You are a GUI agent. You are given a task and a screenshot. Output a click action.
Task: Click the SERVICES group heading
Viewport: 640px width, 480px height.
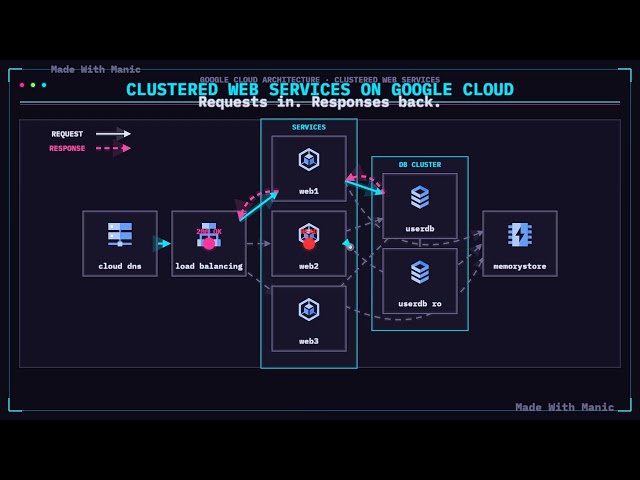click(309, 127)
